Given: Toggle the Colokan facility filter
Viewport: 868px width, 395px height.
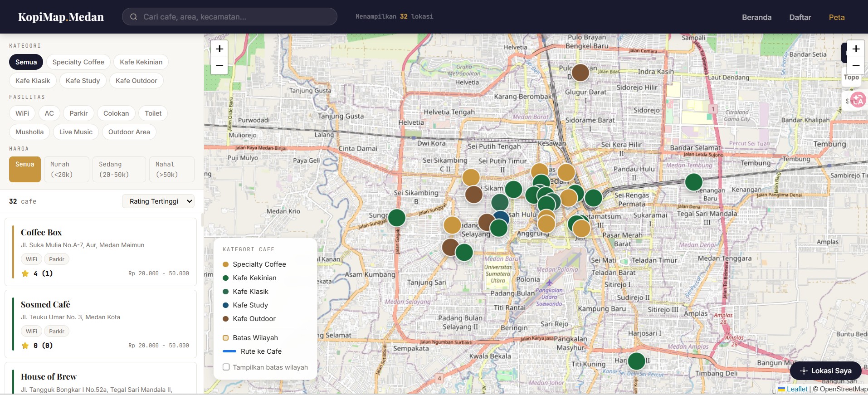Looking at the screenshot, I should pos(116,113).
